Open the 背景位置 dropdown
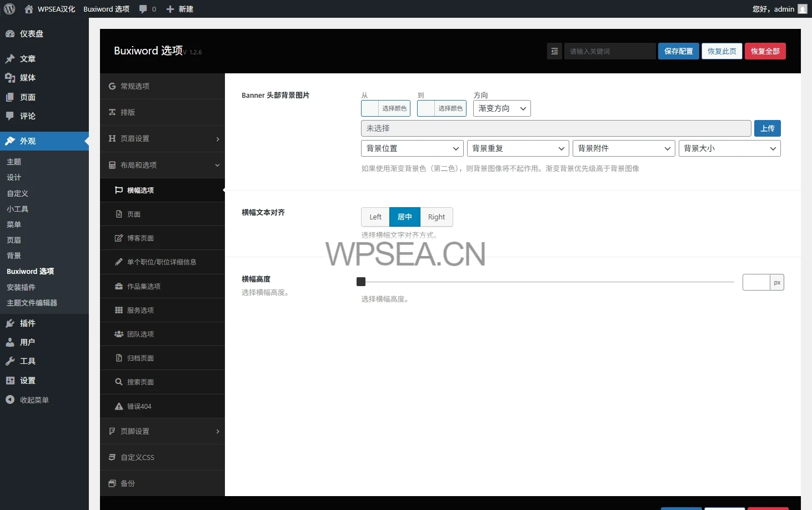Image resolution: width=812 pixels, height=510 pixels. pyautogui.click(x=412, y=148)
